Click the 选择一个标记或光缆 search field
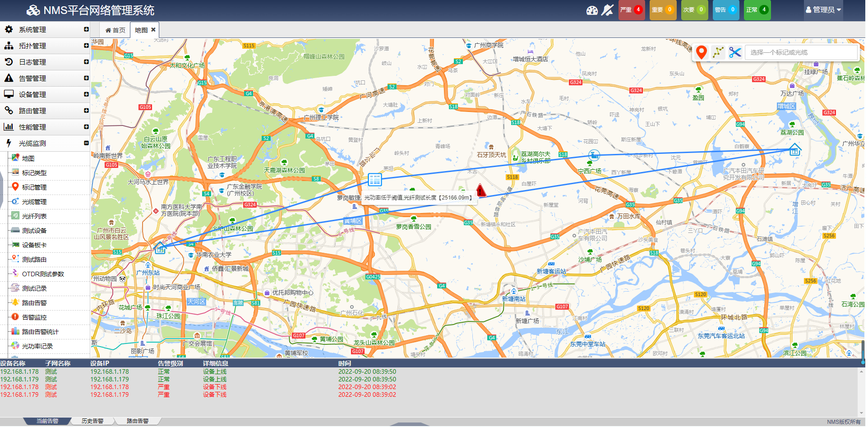 [x=801, y=52]
